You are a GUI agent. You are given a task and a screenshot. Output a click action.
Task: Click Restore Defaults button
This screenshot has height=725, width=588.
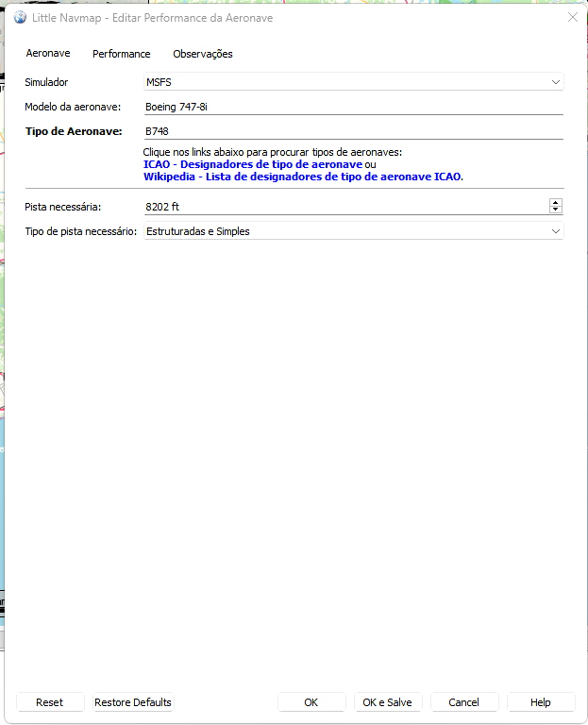pos(133,702)
